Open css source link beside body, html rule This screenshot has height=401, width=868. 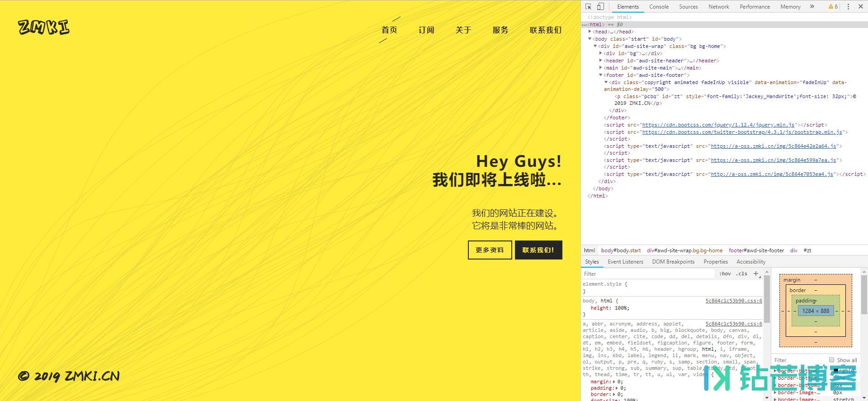(x=734, y=301)
